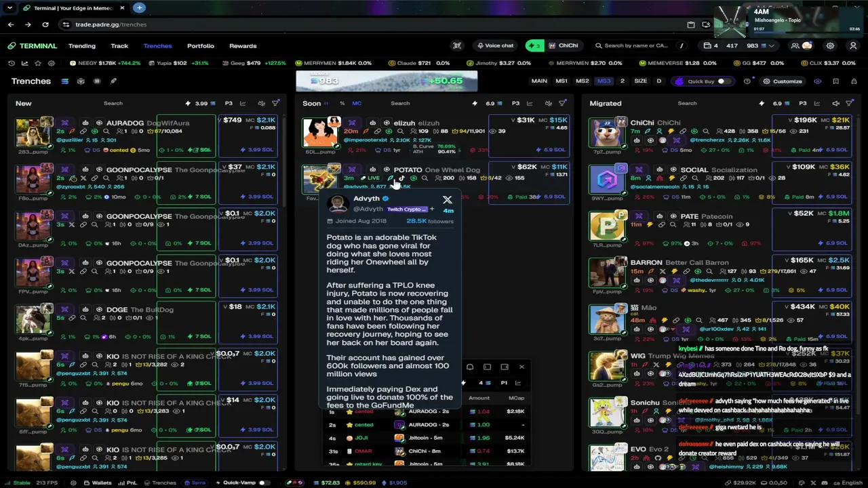This screenshot has height=488, width=868.
Task: Open the friends icon in top bar
Action: [795, 46]
